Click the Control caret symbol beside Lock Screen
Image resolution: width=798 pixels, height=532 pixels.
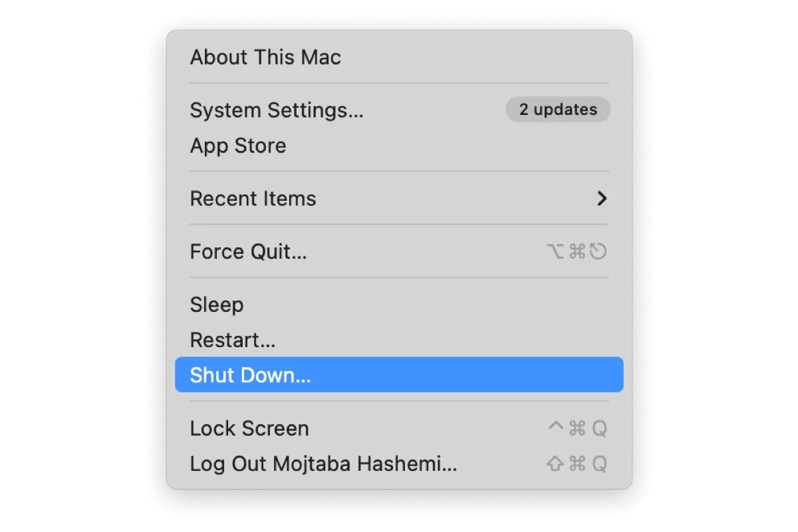click(555, 428)
